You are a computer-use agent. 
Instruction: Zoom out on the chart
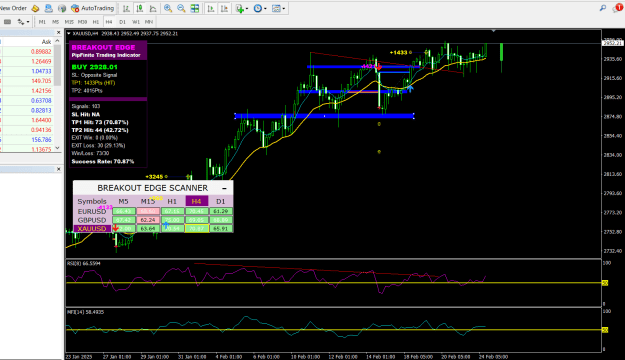181,8
